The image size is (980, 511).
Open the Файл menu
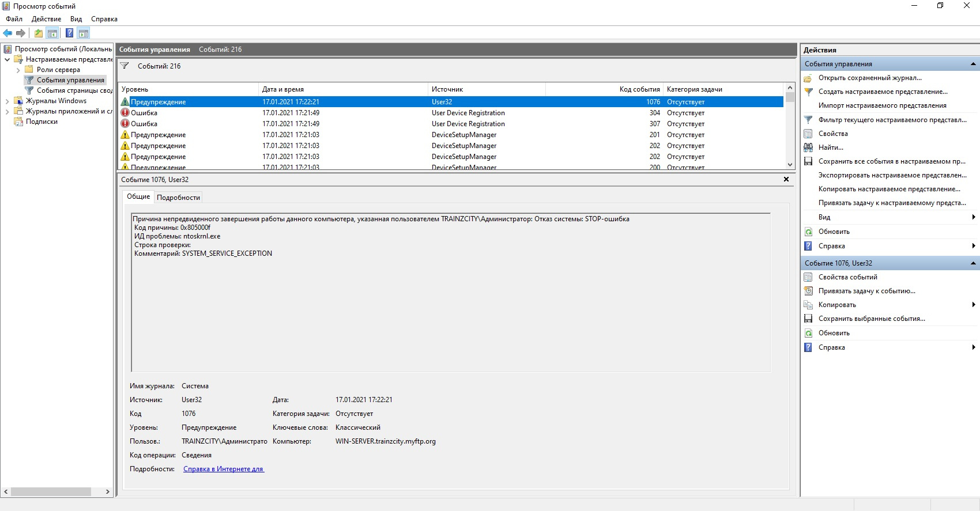(14, 19)
